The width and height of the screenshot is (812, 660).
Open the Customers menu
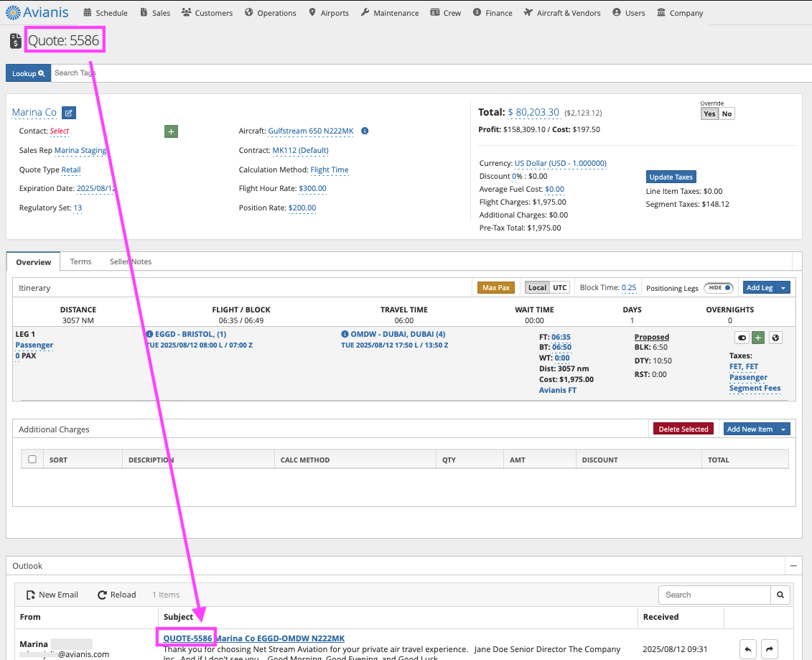click(207, 12)
